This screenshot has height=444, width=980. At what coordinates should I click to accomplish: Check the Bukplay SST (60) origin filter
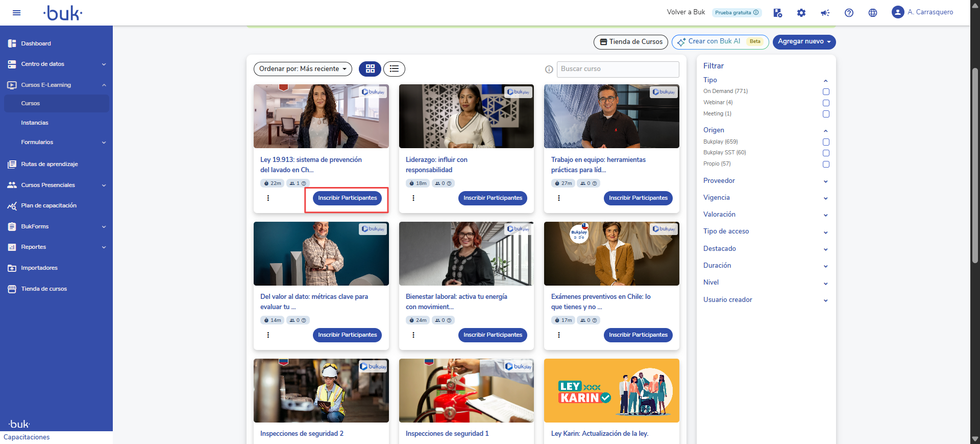[x=826, y=153]
